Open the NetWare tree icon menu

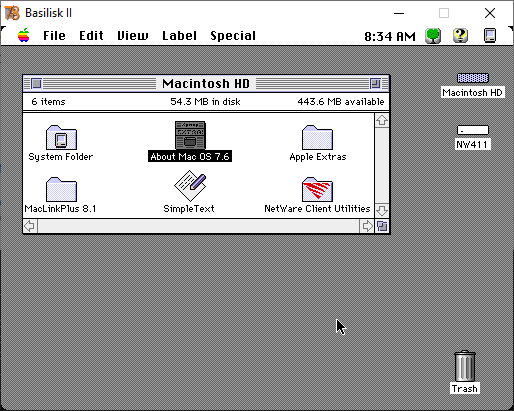(x=433, y=35)
